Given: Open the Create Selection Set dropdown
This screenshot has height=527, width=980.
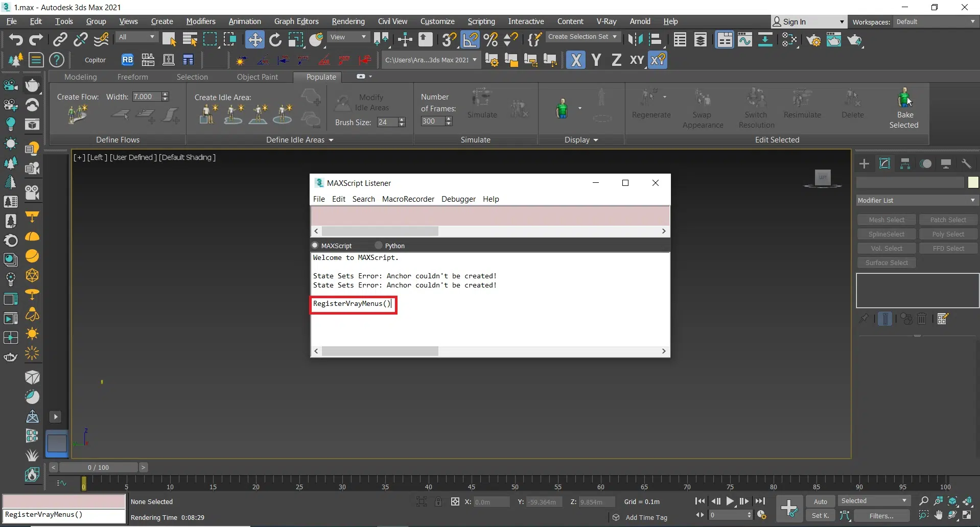Looking at the screenshot, I should (582, 37).
